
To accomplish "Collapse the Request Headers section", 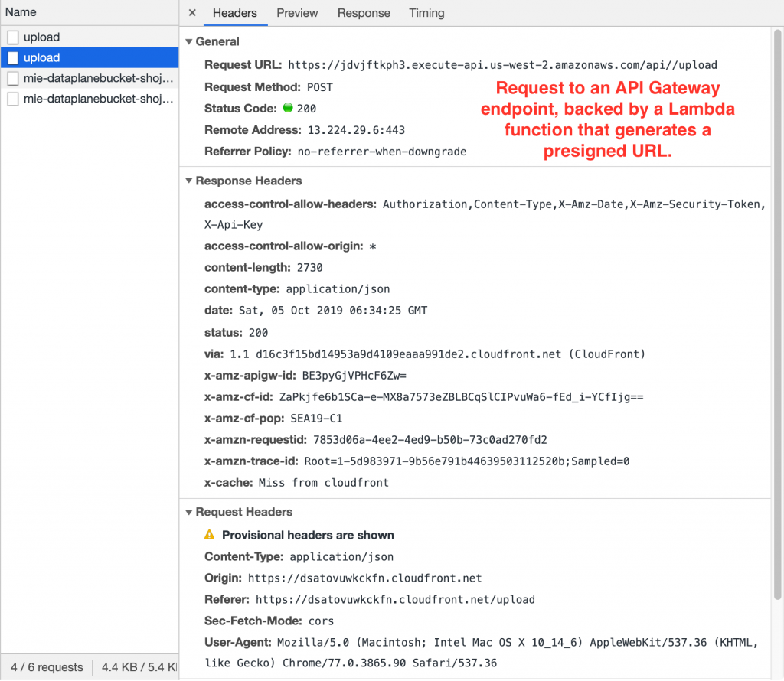I will click(x=188, y=512).
